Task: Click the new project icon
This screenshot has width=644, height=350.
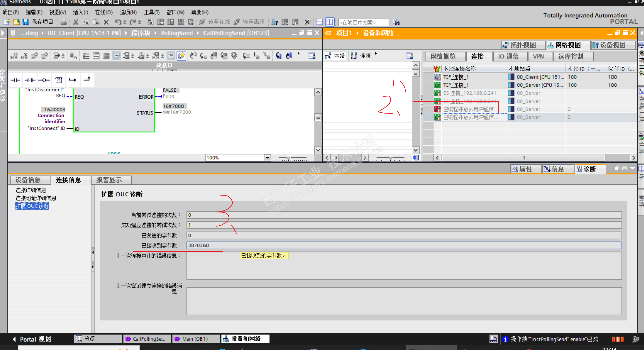Action: 6,22
